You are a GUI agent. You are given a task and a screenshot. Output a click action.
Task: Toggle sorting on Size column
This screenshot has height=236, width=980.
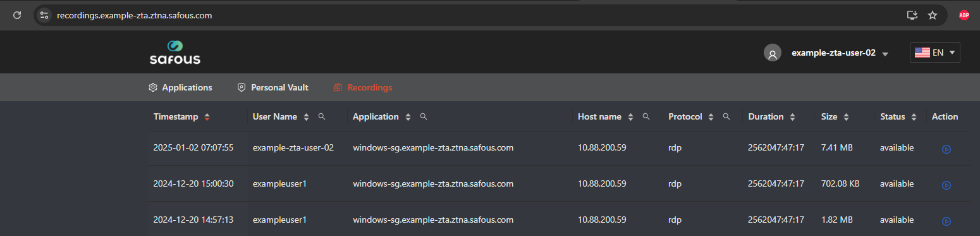[x=846, y=117]
